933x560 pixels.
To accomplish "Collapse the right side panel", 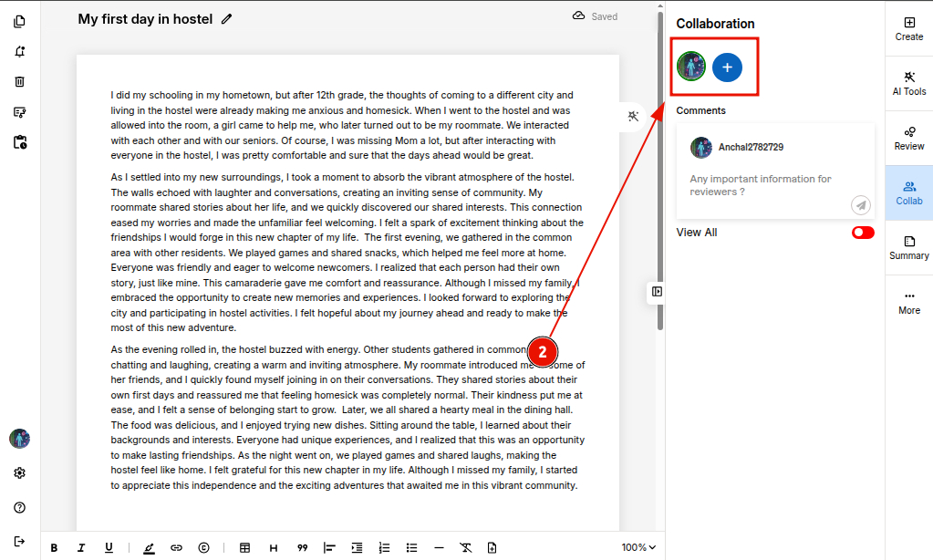I will click(x=657, y=292).
